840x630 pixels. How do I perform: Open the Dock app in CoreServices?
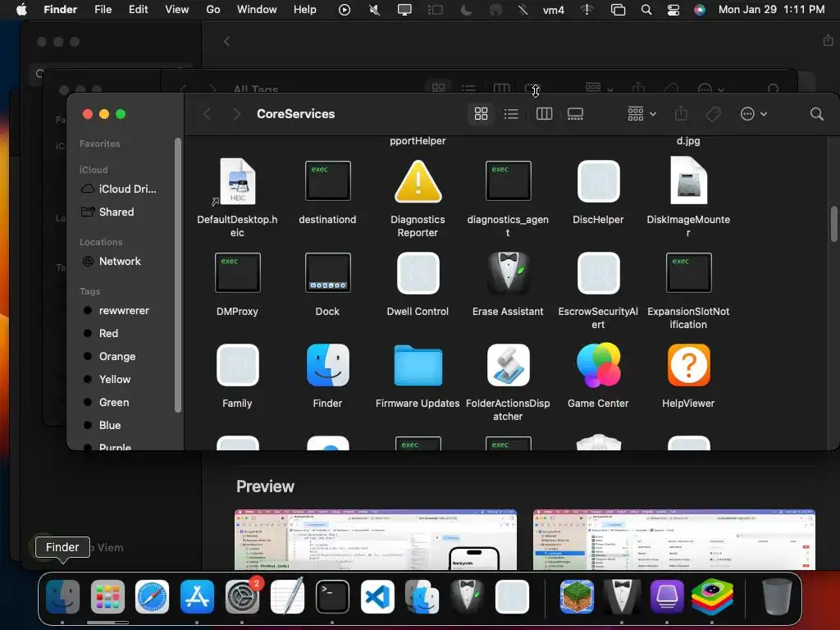[327, 272]
